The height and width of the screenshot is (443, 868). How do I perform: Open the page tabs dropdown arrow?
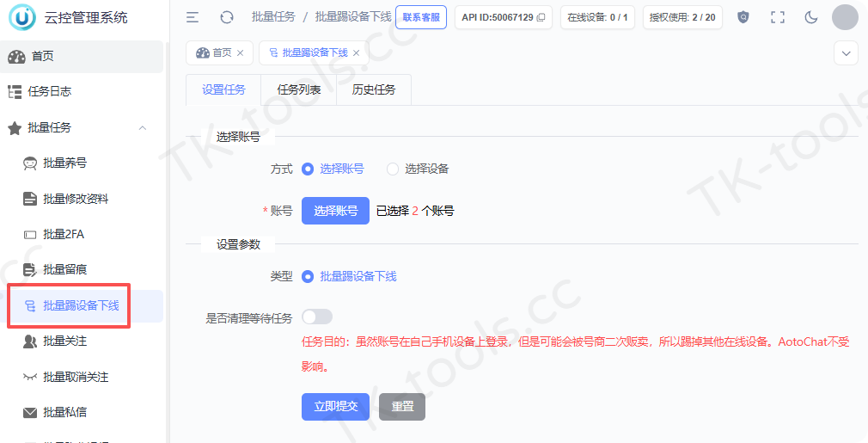tap(846, 53)
